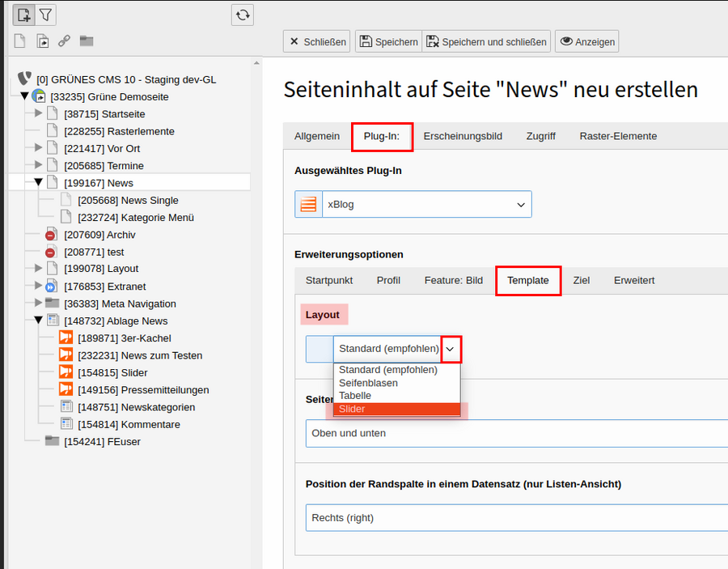The image size is (728, 569).
Task: Click the orange icon of Slider folder
Action: click(66, 372)
